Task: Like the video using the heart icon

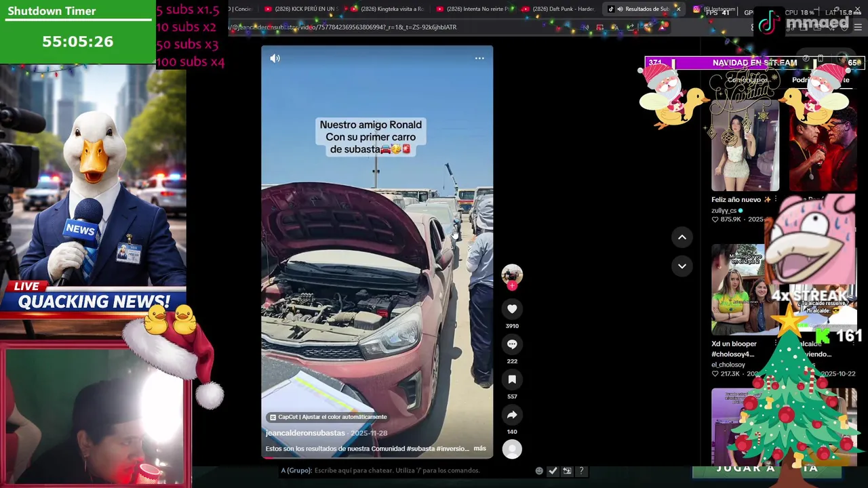Action: pos(512,309)
